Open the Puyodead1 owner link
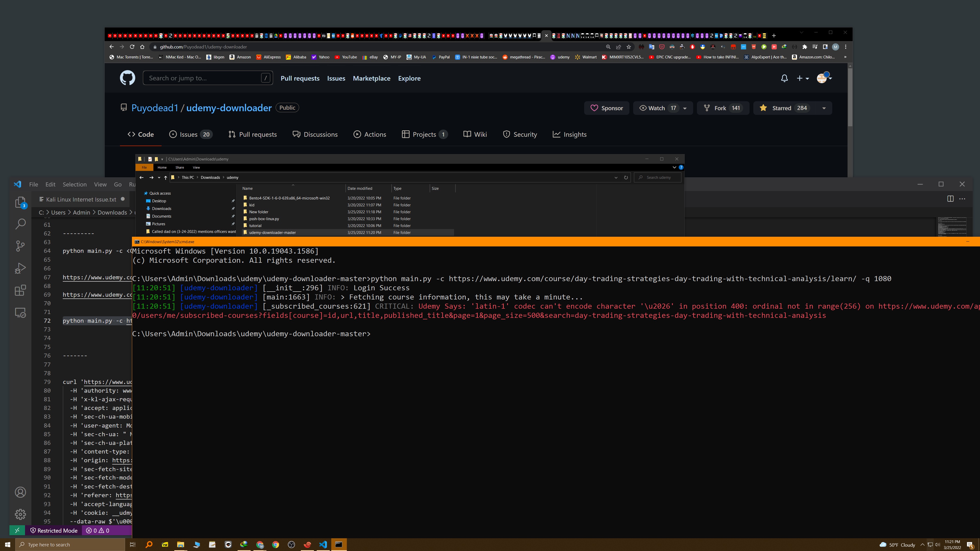The image size is (980, 551). [x=154, y=108]
